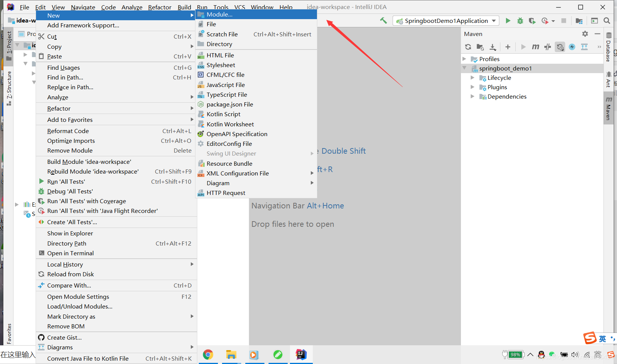Screen dimensions: 617x364
Task: Click the Profiler run clock icon
Action: [545, 21]
